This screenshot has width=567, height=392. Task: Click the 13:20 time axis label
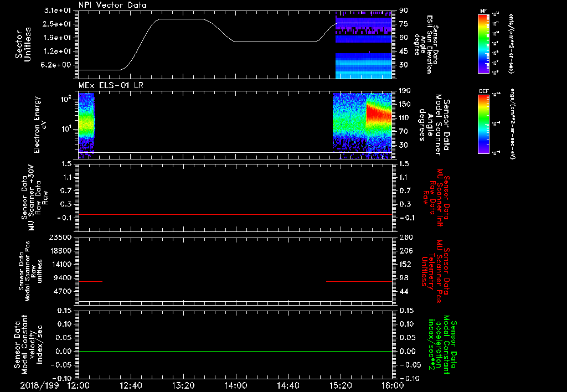pos(183,385)
